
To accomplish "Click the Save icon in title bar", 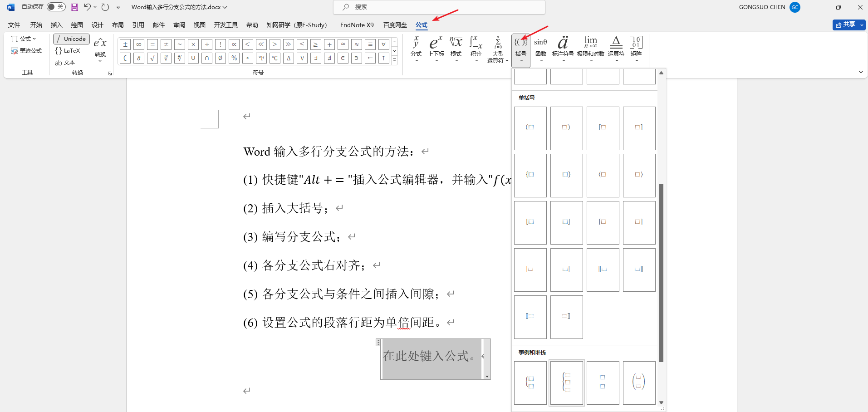I will (x=74, y=7).
